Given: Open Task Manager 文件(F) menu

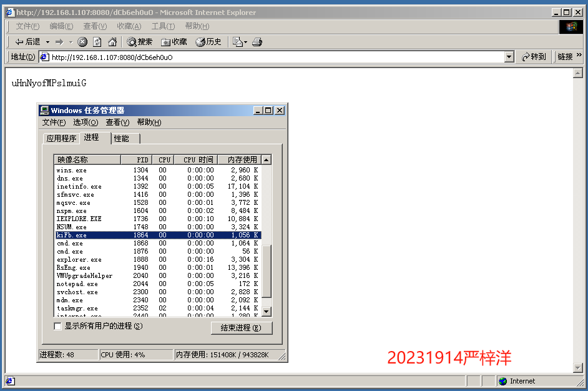Looking at the screenshot, I should click(x=54, y=122).
